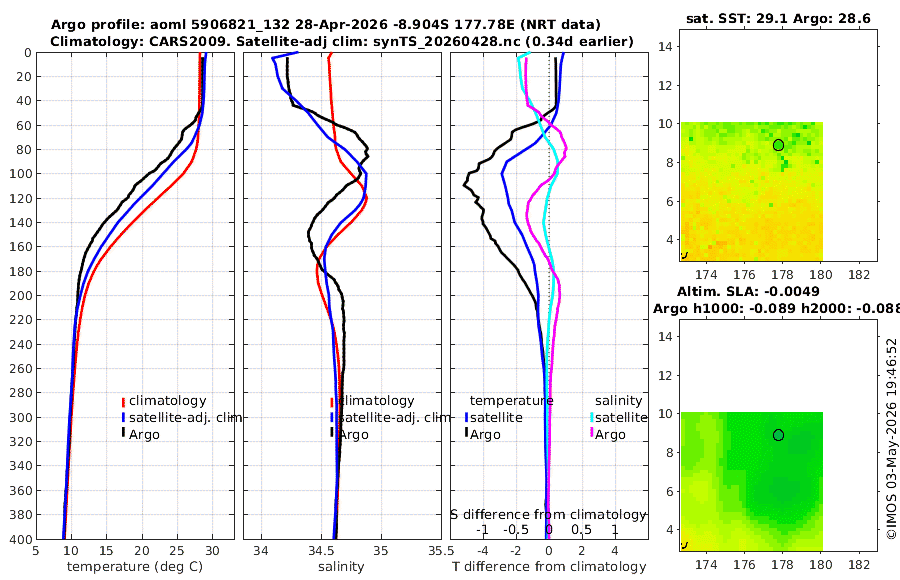This screenshot has width=900, height=580.
Task: Click the 'temperature (deg C)' axis label
Action: coord(135,567)
